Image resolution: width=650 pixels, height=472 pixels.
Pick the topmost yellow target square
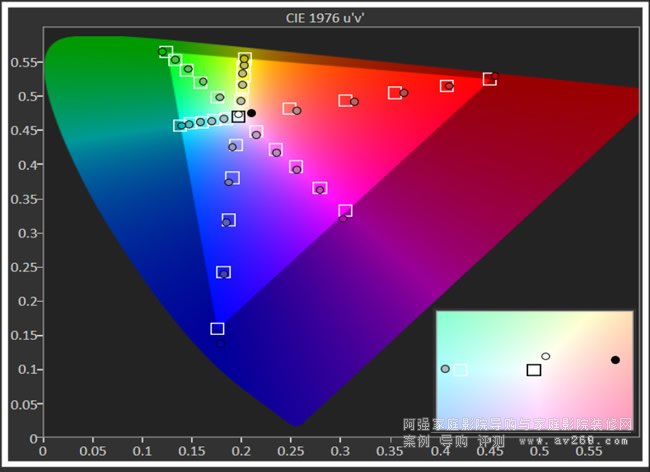point(245,58)
